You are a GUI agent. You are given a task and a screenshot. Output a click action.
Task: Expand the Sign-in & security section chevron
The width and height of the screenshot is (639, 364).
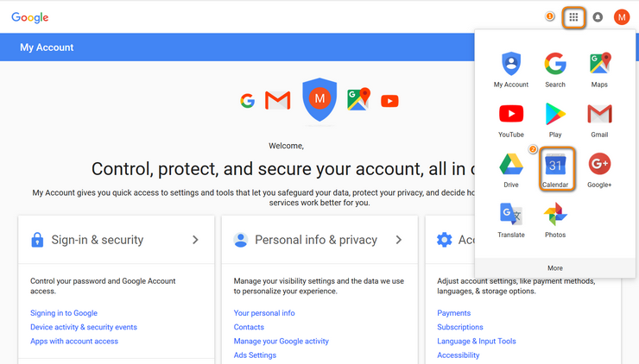coord(196,240)
